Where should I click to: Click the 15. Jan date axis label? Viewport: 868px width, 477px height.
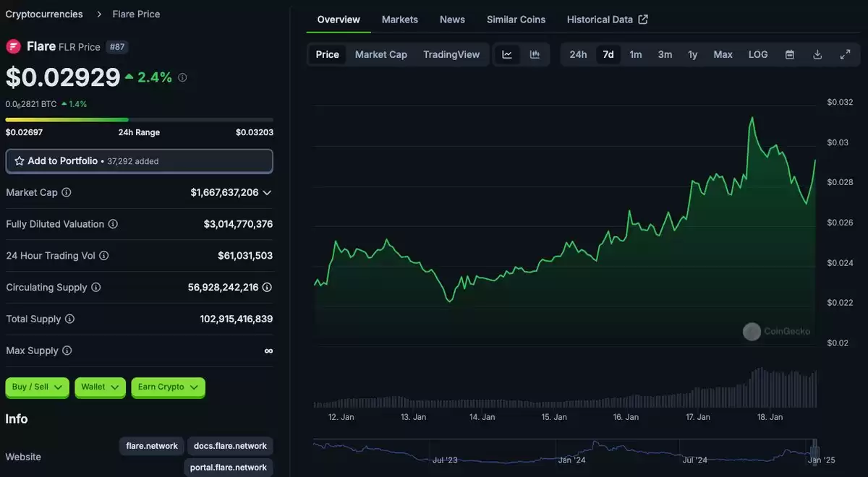pos(555,417)
